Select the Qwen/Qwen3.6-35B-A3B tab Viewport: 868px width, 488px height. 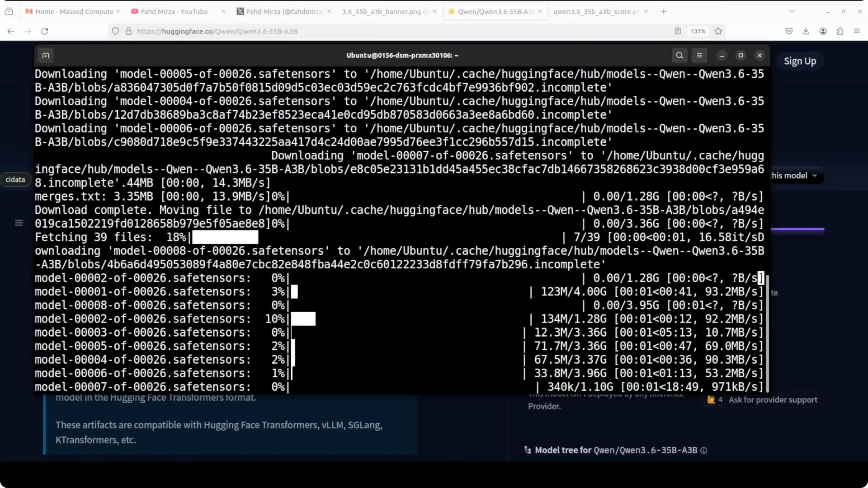(x=495, y=11)
